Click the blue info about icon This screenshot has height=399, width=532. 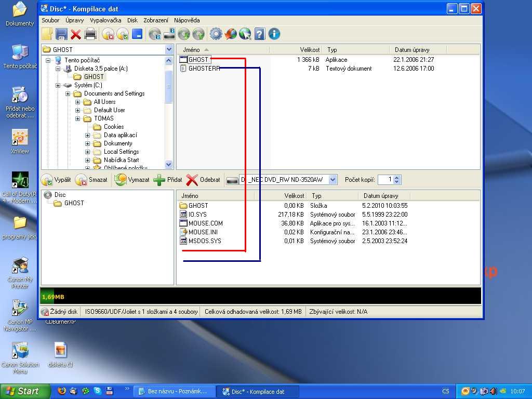(274, 34)
